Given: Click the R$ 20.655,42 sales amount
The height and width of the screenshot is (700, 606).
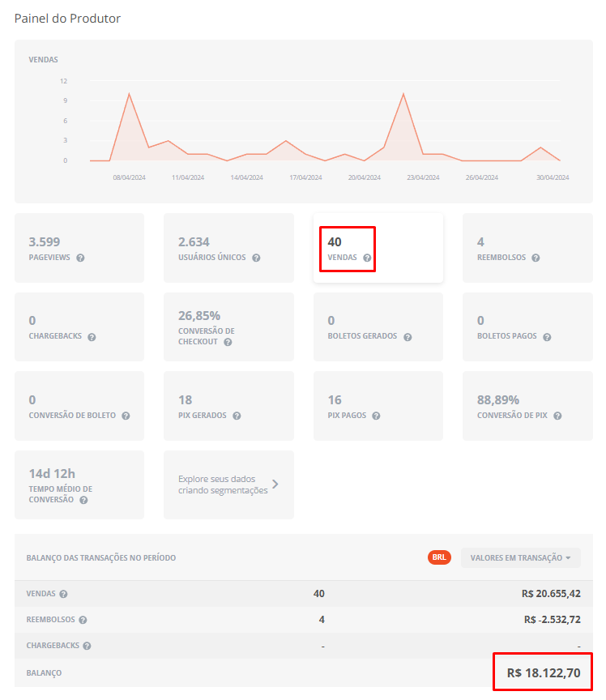Looking at the screenshot, I should click(x=551, y=594).
